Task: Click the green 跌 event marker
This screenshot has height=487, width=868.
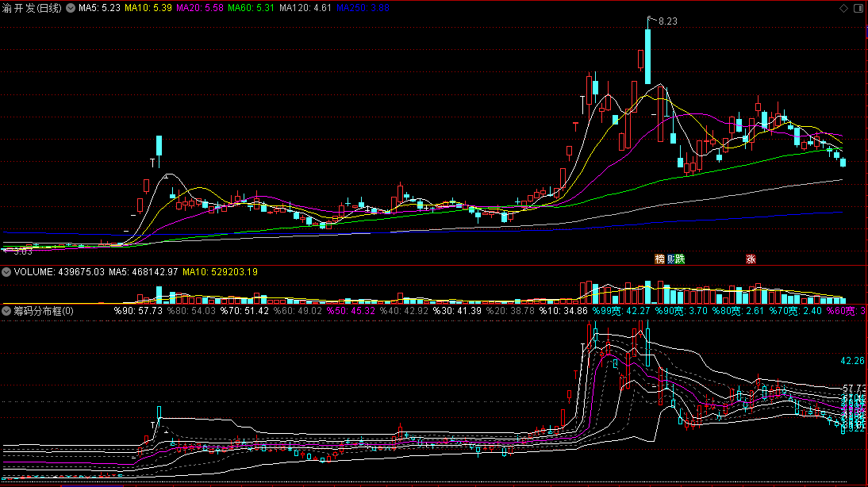Action: (x=680, y=259)
